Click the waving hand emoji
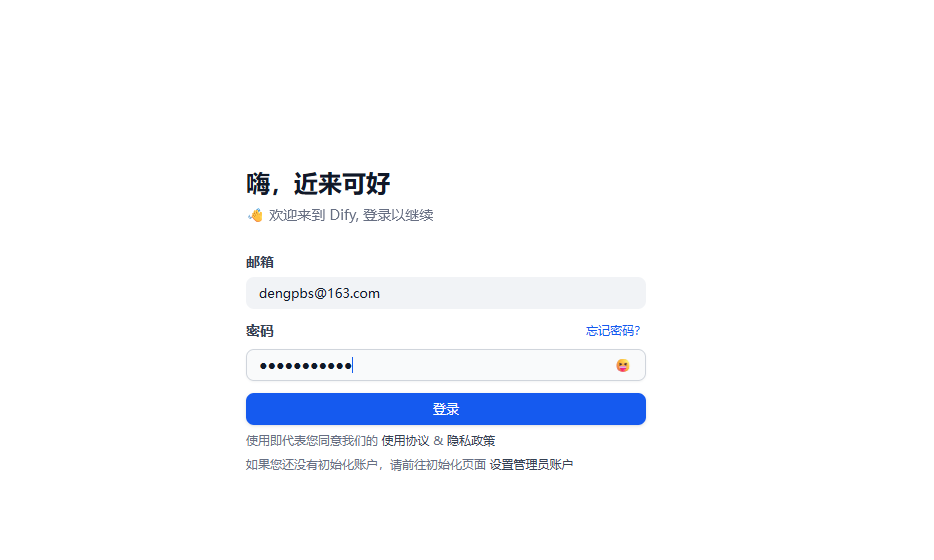 click(255, 215)
